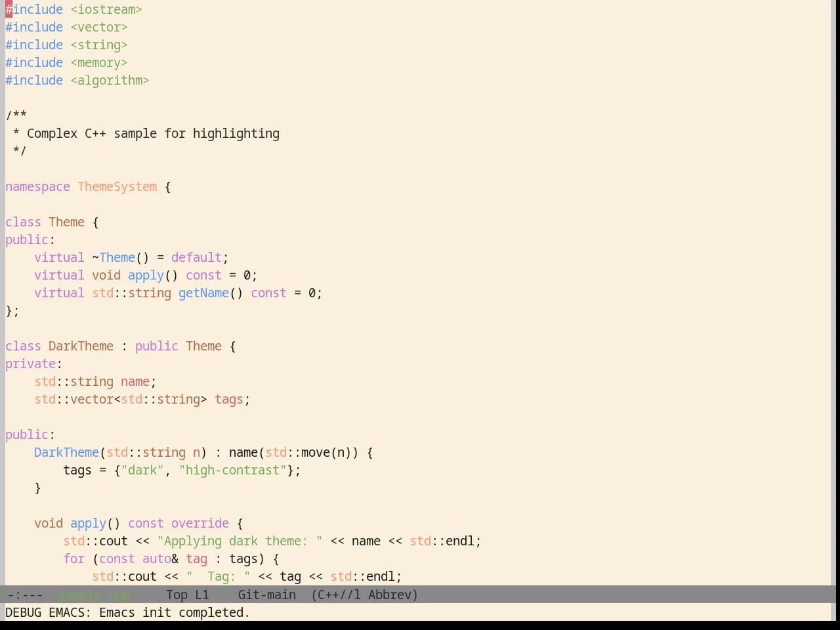Click the 'for' loop keyword
Viewport: 840px width, 630px height.
click(x=73, y=558)
